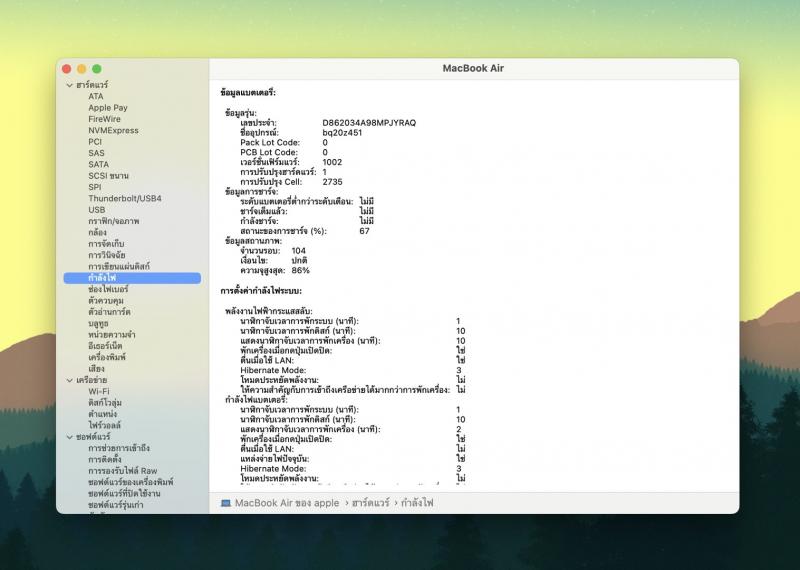800x570 pixels.
Task: Click the PCB Lot Code label
Action: point(269,153)
